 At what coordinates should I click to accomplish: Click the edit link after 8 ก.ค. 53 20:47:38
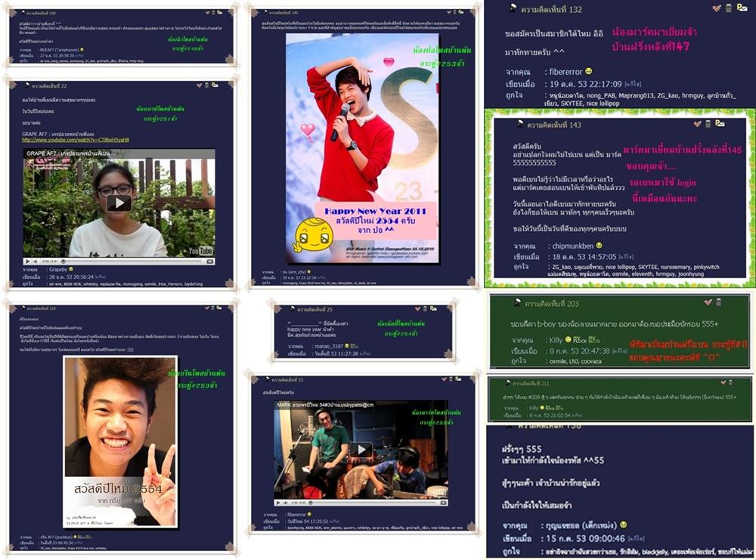tap(620, 351)
